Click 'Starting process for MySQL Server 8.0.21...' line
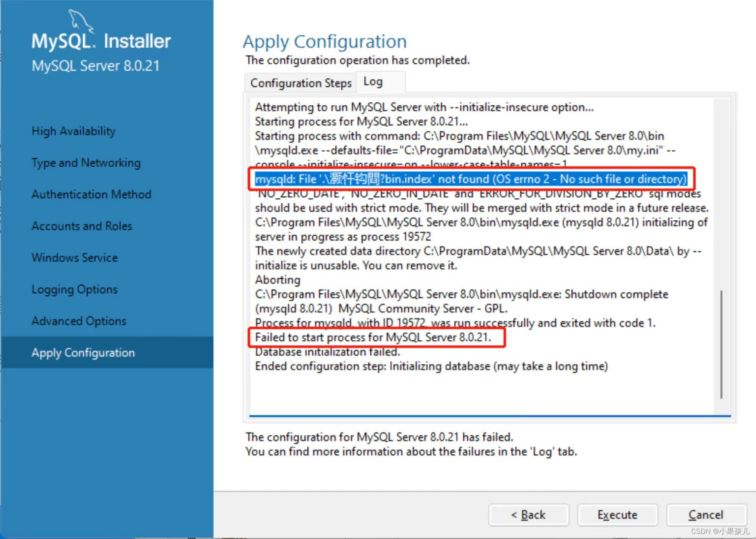 (361, 122)
